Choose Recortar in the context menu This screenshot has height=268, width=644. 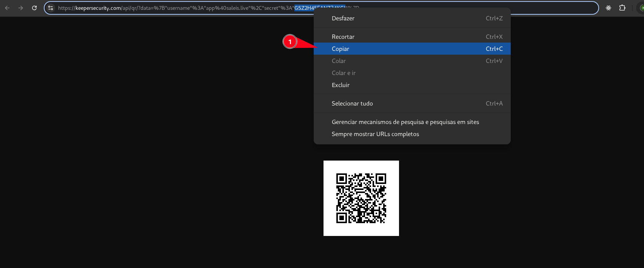[412, 37]
